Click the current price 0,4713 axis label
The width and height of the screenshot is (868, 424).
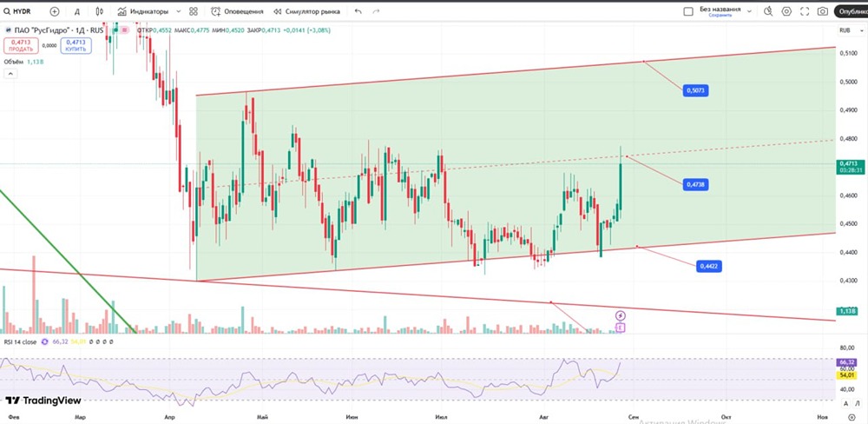(852, 167)
